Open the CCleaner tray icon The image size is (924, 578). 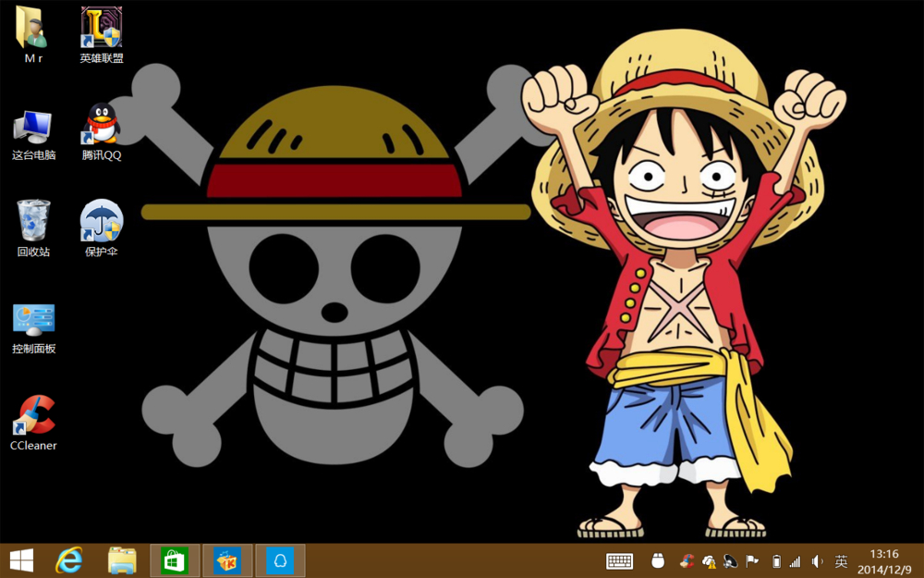[687, 561]
